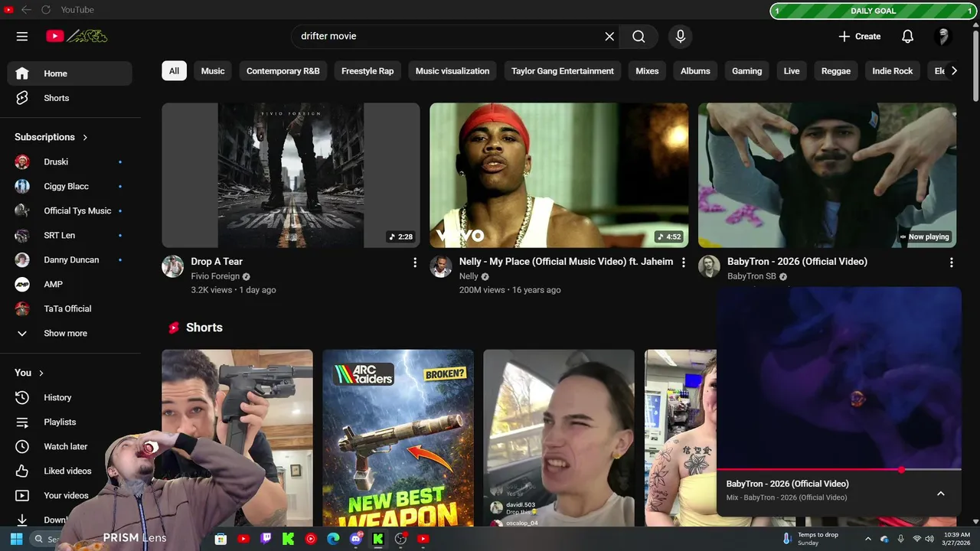The height and width of the screenshot is (551, 980).
Task: Open the notifications bell
Action: click(x=907, y=36)
